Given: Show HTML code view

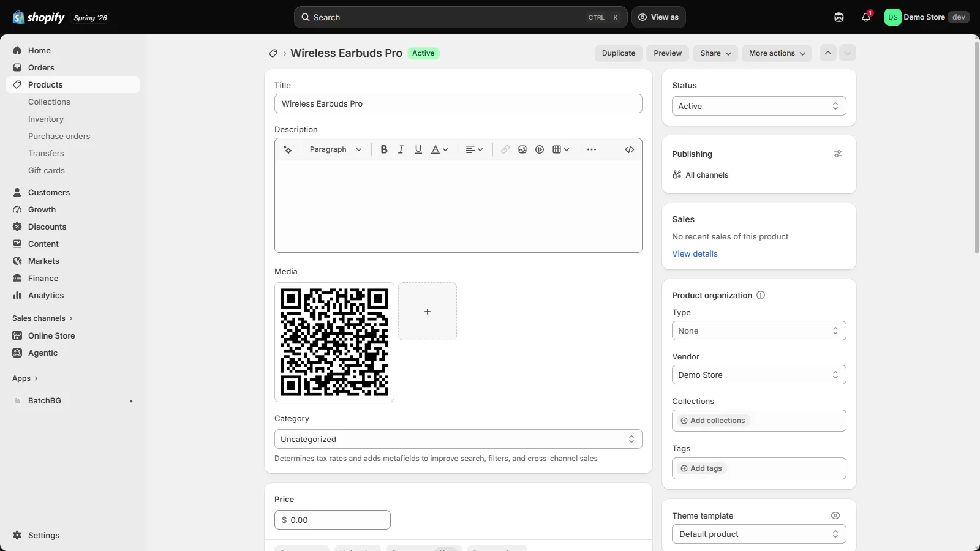Looking at the screenshot, I should coord(630,149).
